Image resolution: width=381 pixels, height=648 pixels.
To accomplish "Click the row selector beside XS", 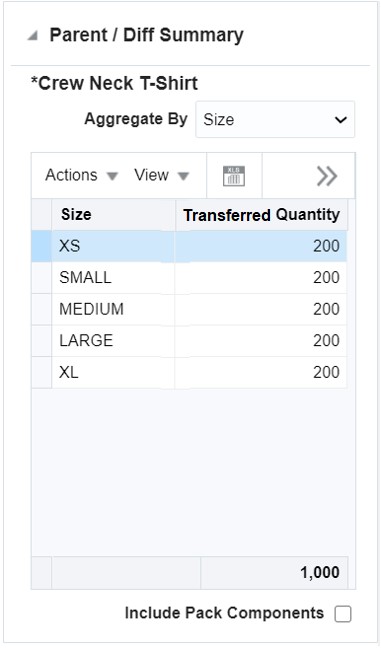I will [x=42, y=246].
